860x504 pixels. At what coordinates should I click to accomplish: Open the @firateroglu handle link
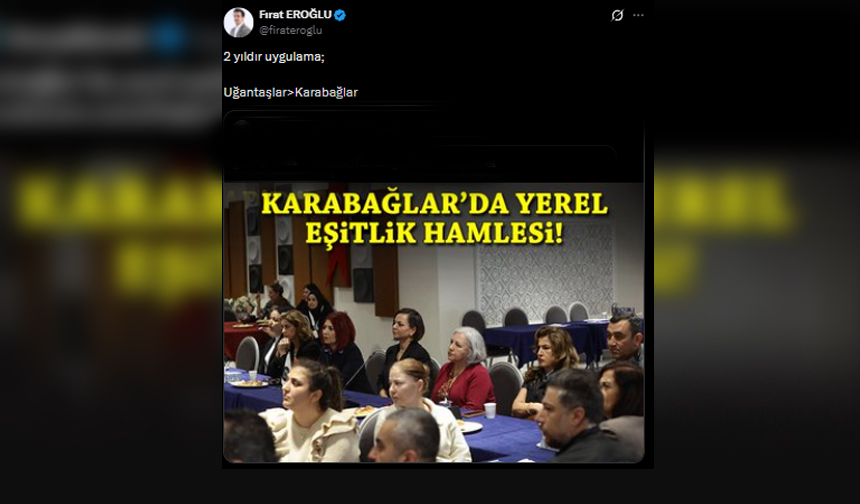[x=290, y=31]
